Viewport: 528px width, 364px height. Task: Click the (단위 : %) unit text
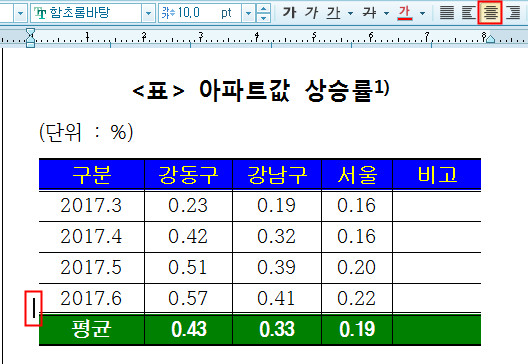click(86, 132)
